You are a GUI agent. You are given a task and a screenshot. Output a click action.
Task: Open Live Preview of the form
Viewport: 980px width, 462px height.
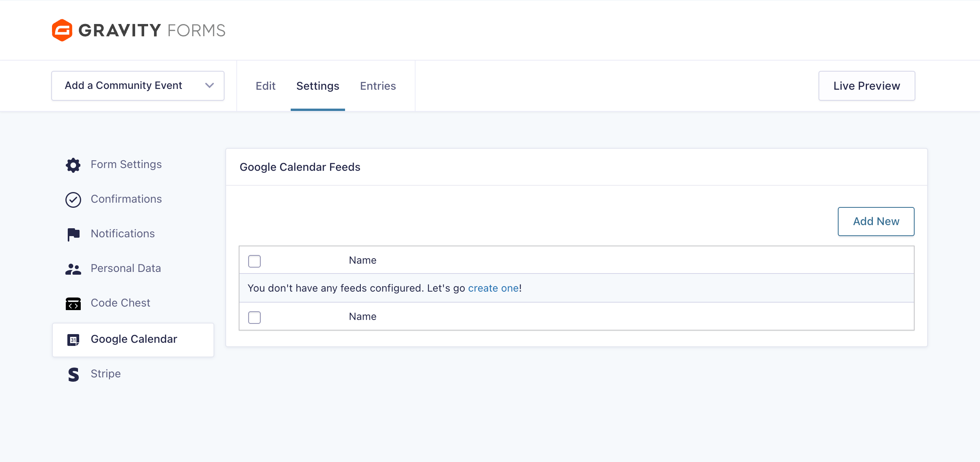(867, 86)
